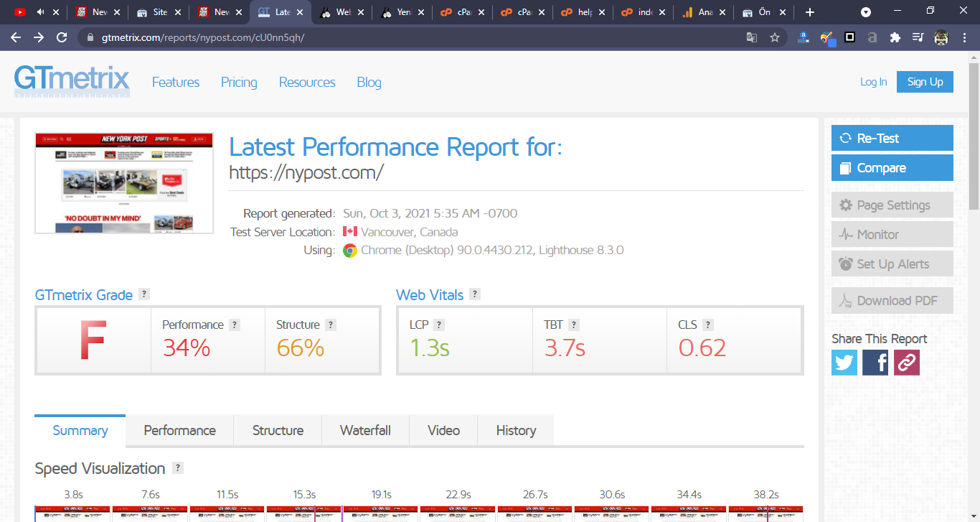
Task: Click the Sign Up button
Action: (x=925, y=82)
